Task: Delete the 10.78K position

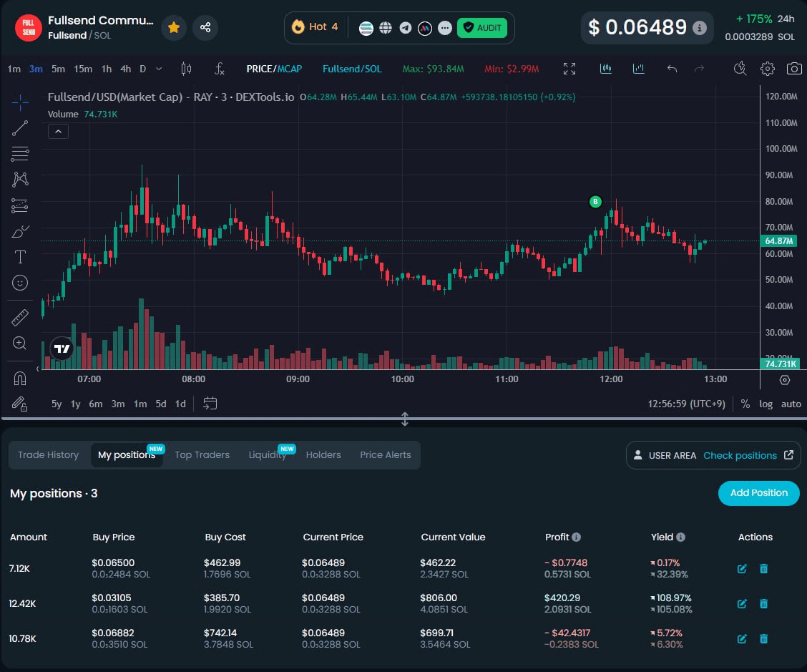Action: pyautogui.click(x=764, y=638)
